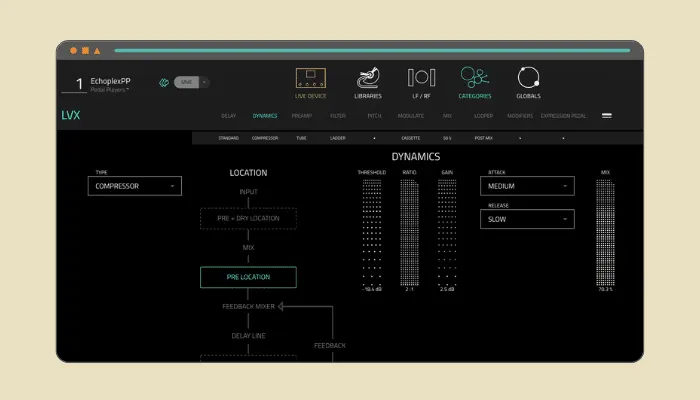700x400 pixels.
Task: Click the Mix percent value readout
Action: point(605,290)
